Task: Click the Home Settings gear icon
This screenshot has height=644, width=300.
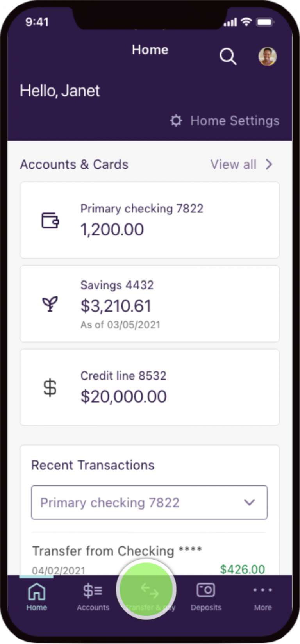Action: click(176, 121)
